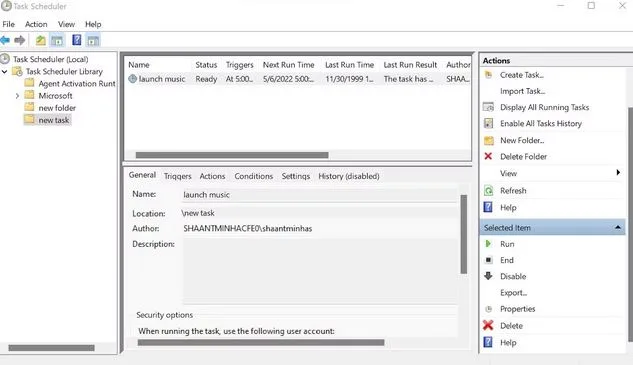Collapse the Selected Item section arrow
This screenshot has height=365, width=633.
point(618,228)
